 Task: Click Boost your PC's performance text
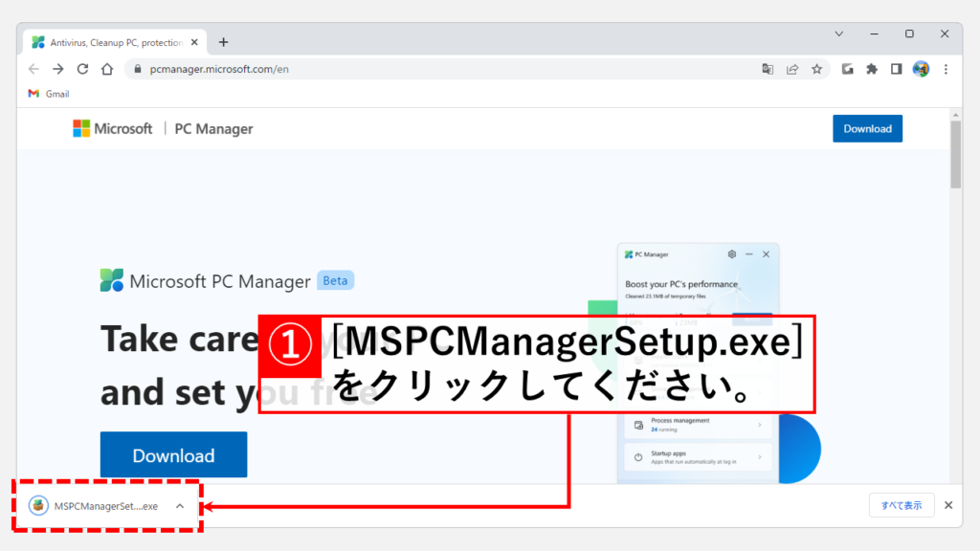point(681,284)
